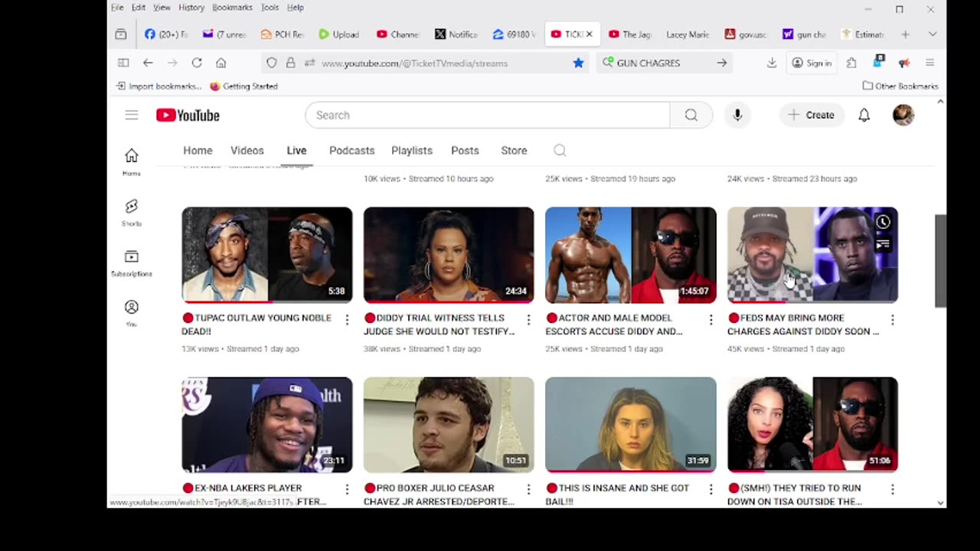Screen dimensions: 980x551
Task: Go to Home in the YouTube sidebar
Action: (132, 161)
